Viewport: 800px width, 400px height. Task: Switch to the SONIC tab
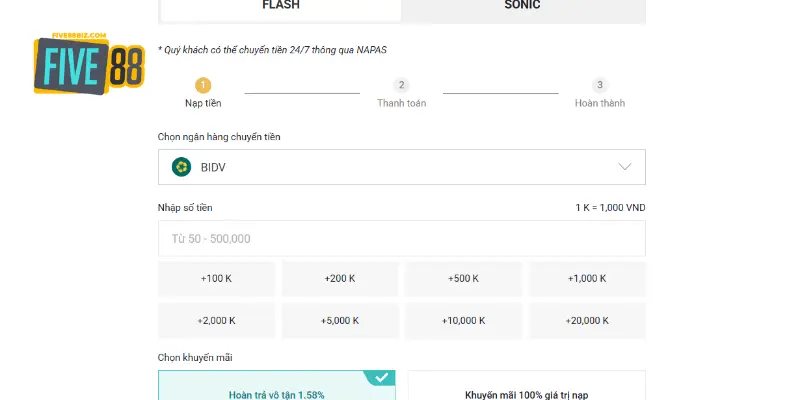(522, 10)
